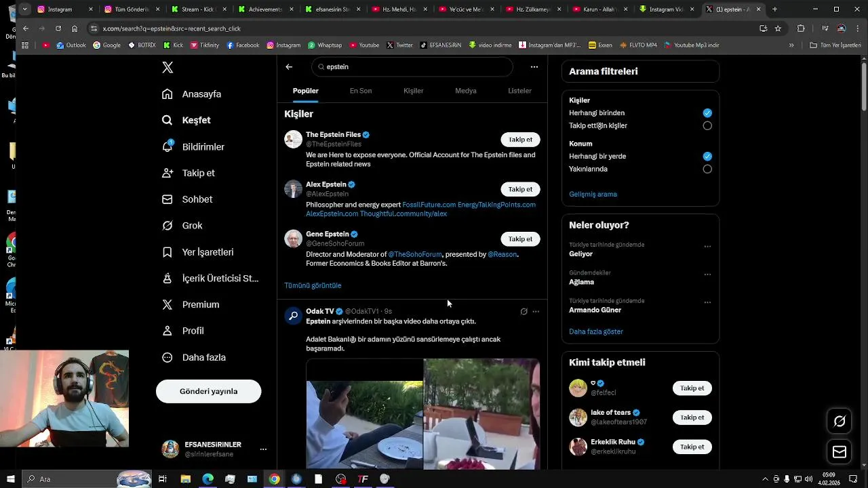Image resolution: width=868 pixels, height=488 pixels.
Task: Open more options on Odak TV post
Action: click(536, 312)
